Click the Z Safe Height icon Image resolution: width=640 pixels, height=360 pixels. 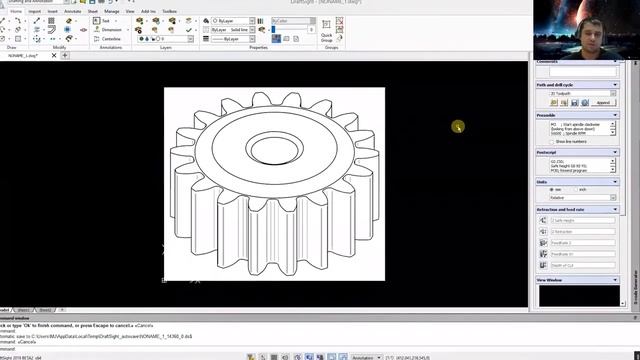click(543, 220)
